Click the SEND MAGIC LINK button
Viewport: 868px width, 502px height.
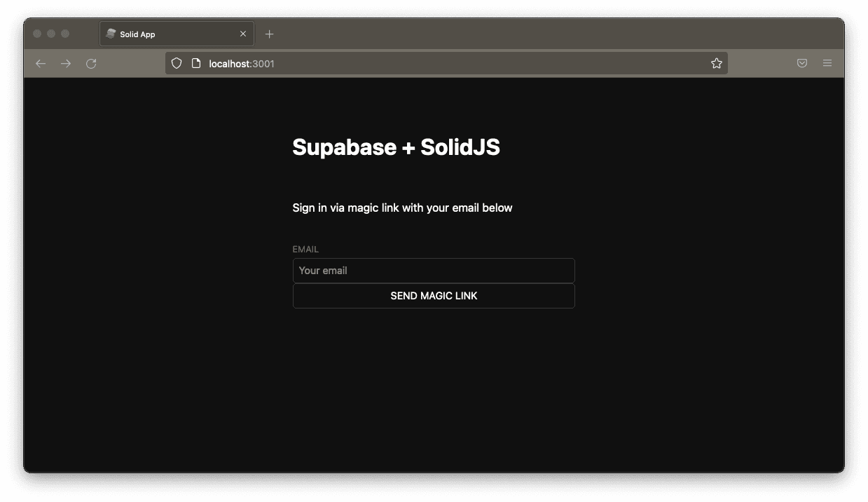(x=434, y=295)
